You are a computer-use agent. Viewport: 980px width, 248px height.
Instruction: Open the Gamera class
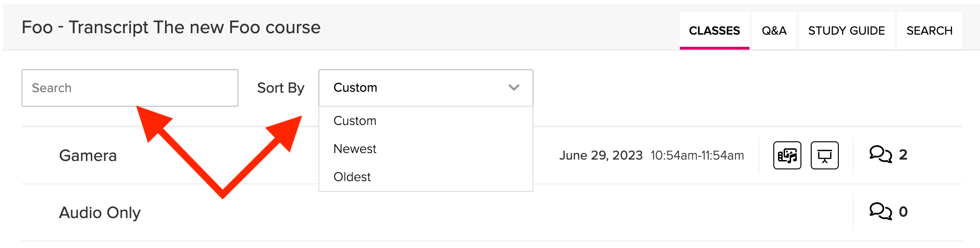point(88,155)
